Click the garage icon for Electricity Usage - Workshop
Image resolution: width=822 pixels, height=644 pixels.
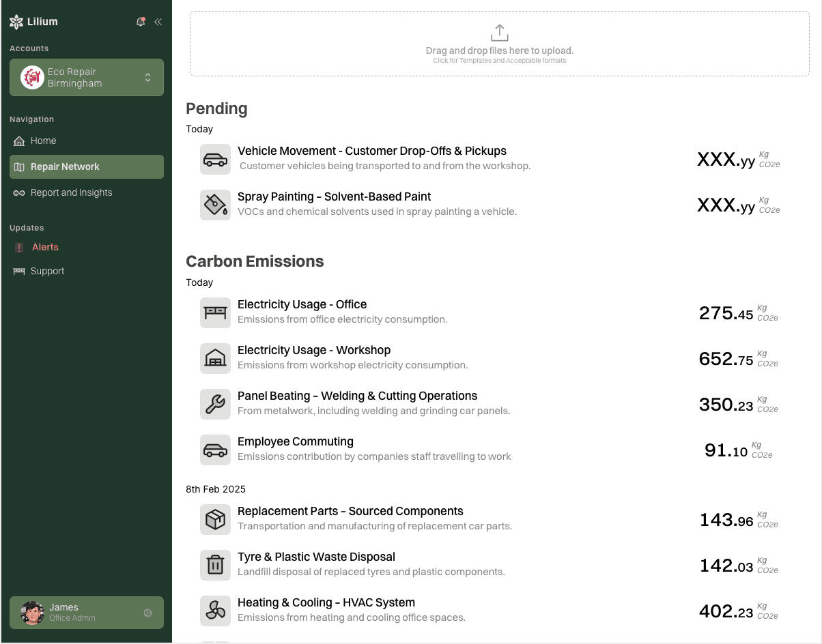tap(215, 358)
